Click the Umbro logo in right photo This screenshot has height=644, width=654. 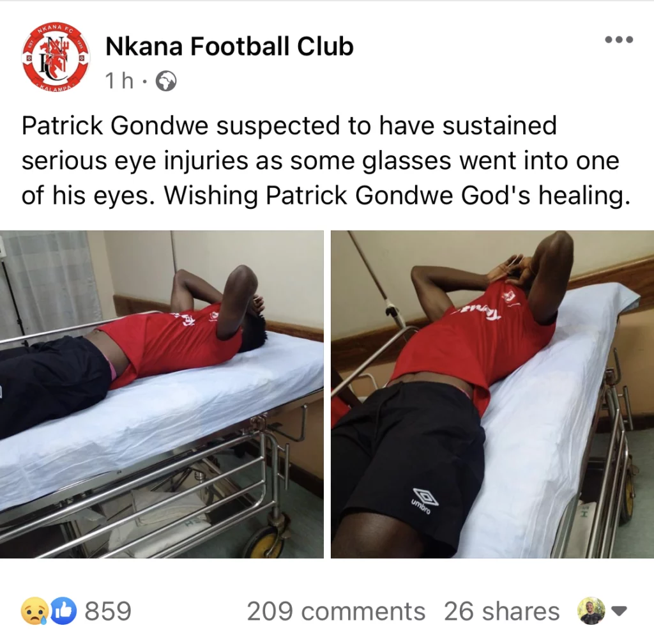[425, 500]
